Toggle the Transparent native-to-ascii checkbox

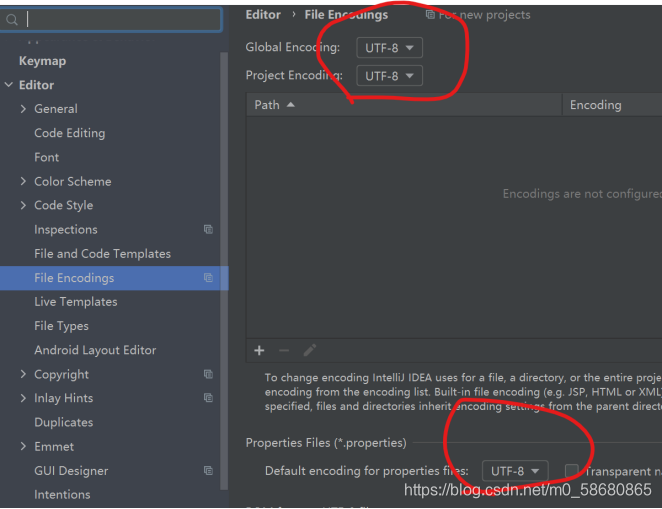[572, 471]
